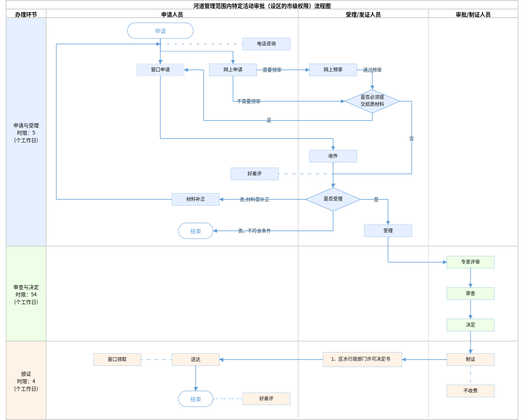This screenshot has width=530, height=420.
Task: Click the 送达 step box
Action: [196, 360]
